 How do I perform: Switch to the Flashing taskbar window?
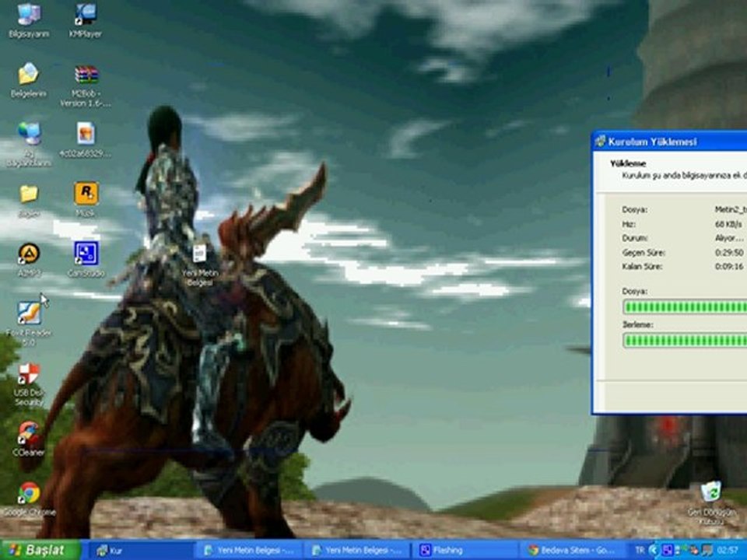[x=465, y=551]
